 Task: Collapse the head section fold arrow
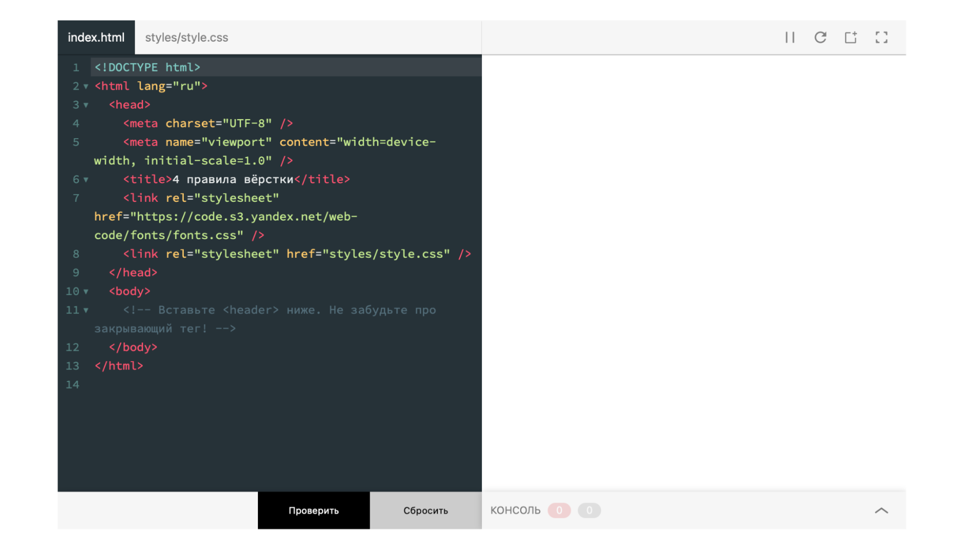86,105
